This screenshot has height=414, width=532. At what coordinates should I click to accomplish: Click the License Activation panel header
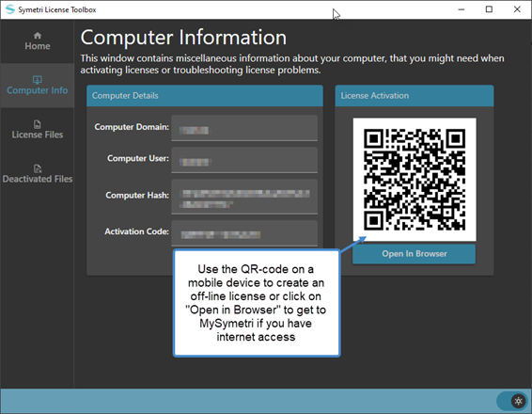coord(415,96)
